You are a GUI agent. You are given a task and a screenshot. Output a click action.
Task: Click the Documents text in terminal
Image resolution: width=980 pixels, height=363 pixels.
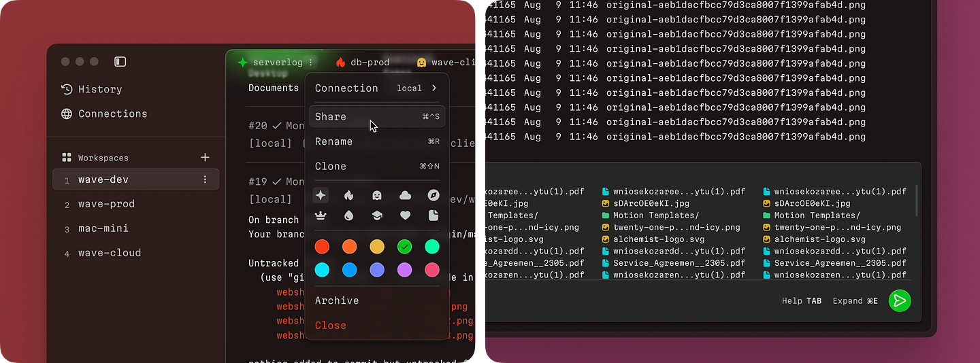click(274, 88)
